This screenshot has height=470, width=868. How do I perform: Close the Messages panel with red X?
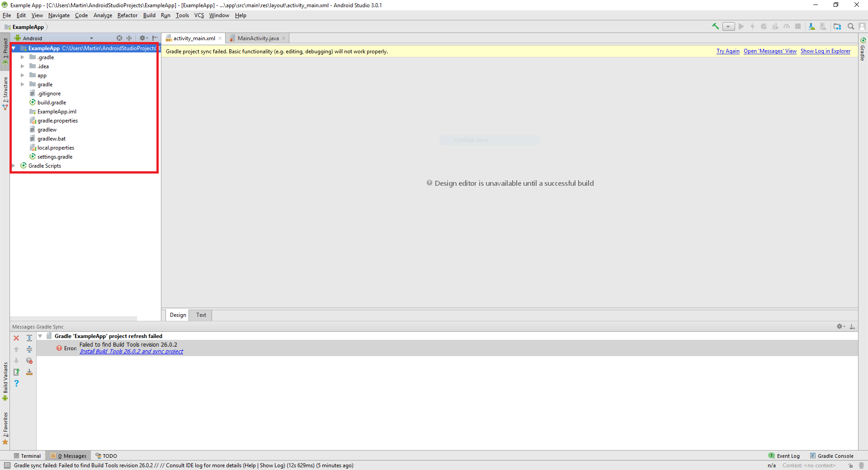click(16, 338)
